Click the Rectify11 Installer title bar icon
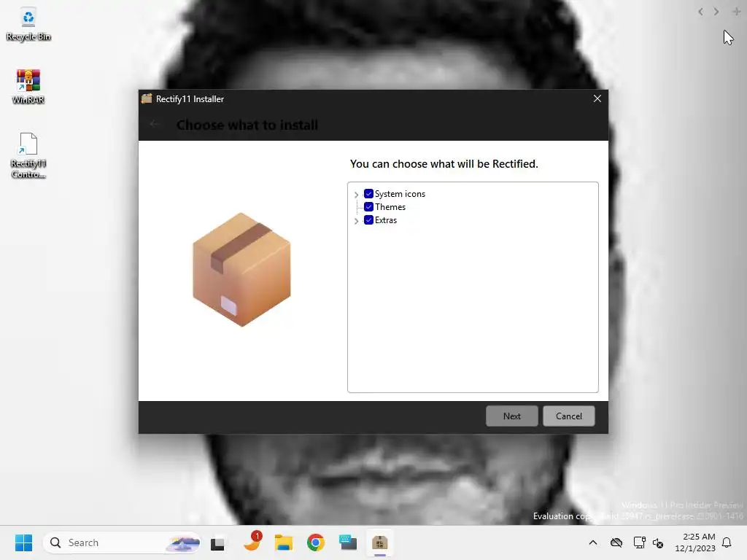This screenshot has width=747, height=560. pyautogui.click(x=147, y=98)
